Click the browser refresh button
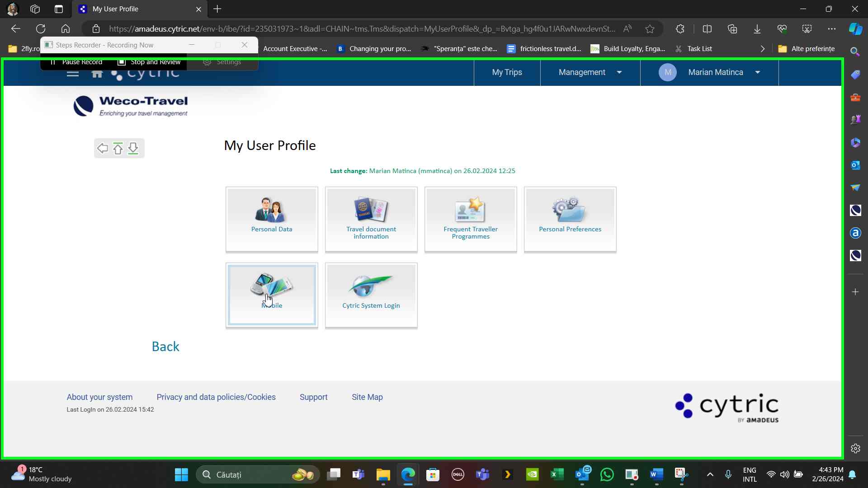 click(41, 29)
